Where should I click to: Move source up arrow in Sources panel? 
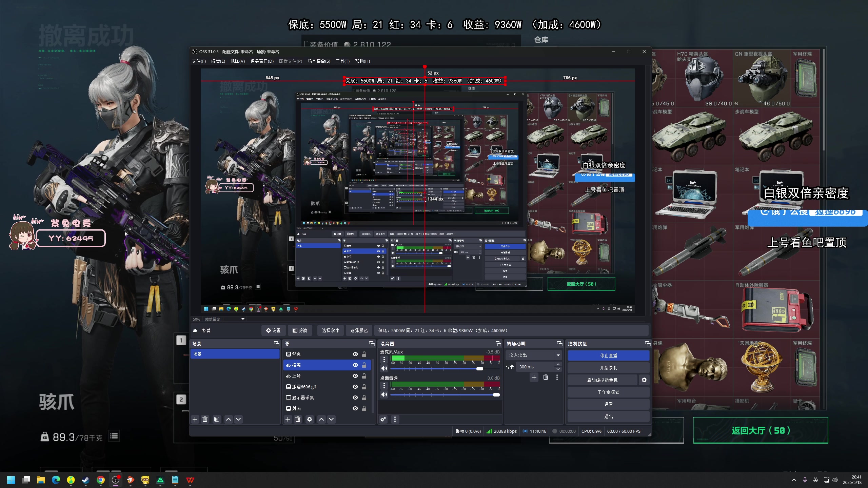coord(321,419)
